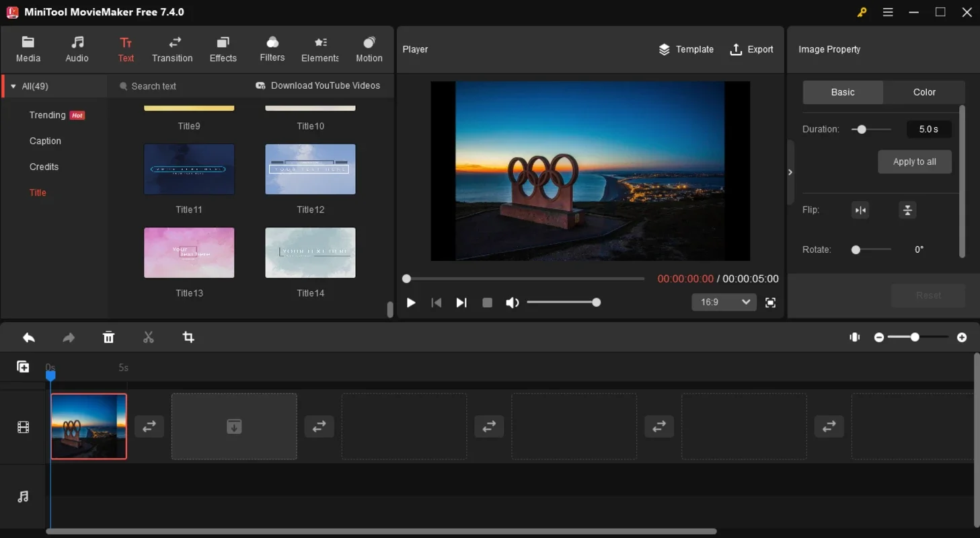Click the audio track icon
This screenshot has width=980, height=538.
click(23, 497)
